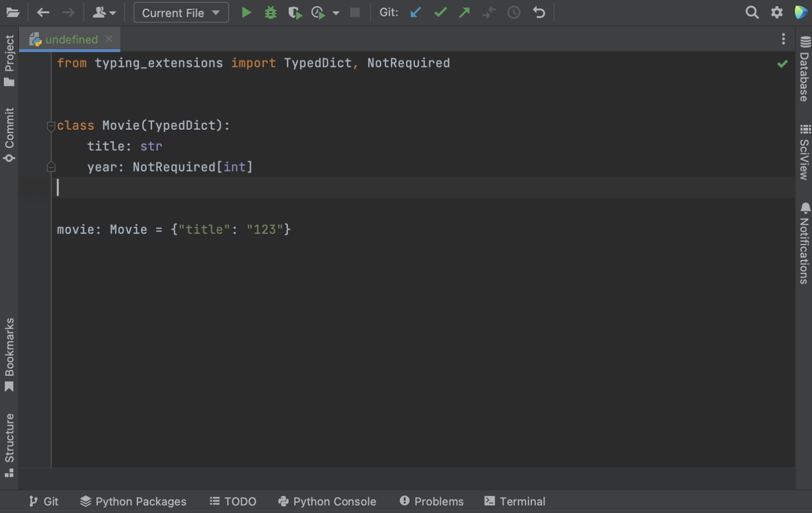Click the movie variable assignment line
This screenshot has height=513, width=812.
coord(174,229)
